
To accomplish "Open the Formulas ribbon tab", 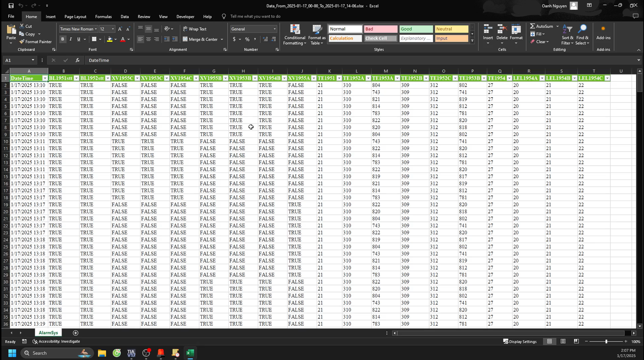I will 103,17.
